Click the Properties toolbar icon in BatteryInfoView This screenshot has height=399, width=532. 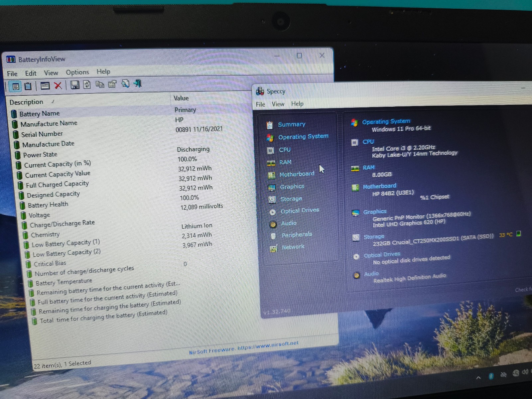coord(112,84)
